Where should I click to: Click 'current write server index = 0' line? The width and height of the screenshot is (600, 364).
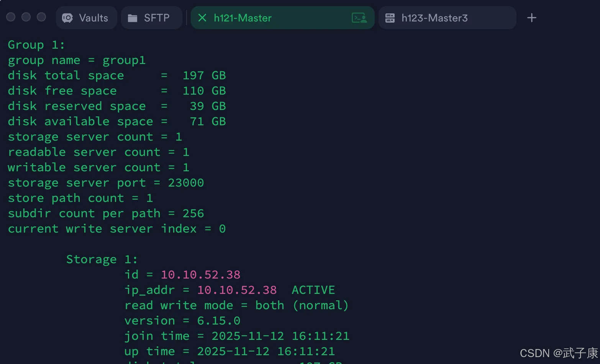(117, 229)
